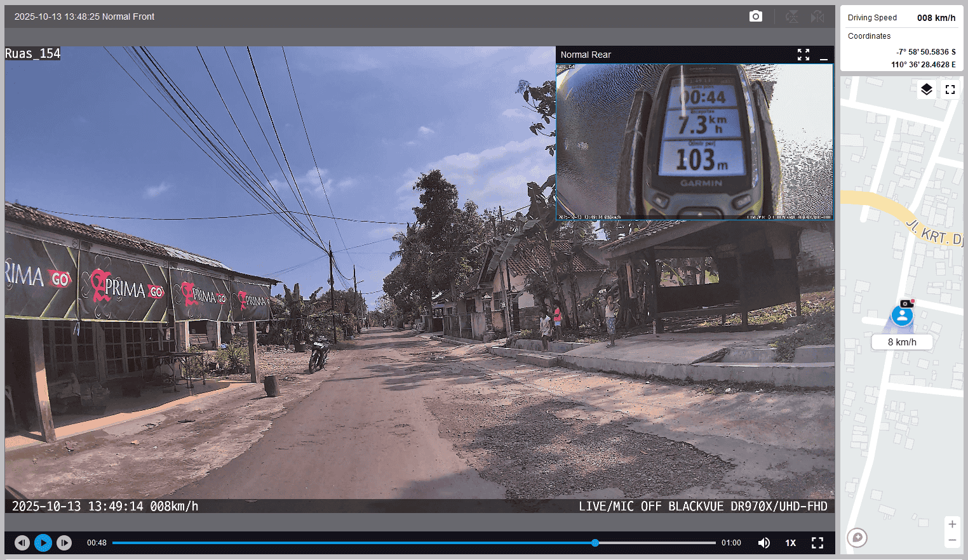
Task: Expand the Normal Rear view to fullscreen
Action: point(803,55)
